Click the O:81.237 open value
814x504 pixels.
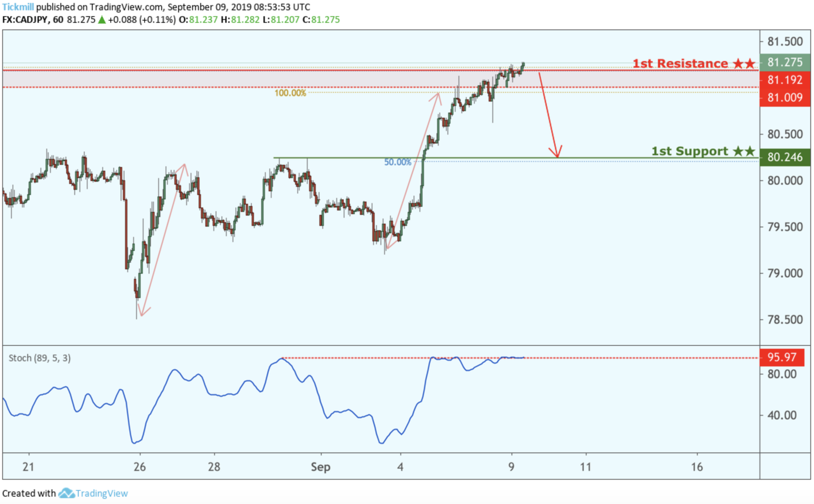tap(198, 19)
